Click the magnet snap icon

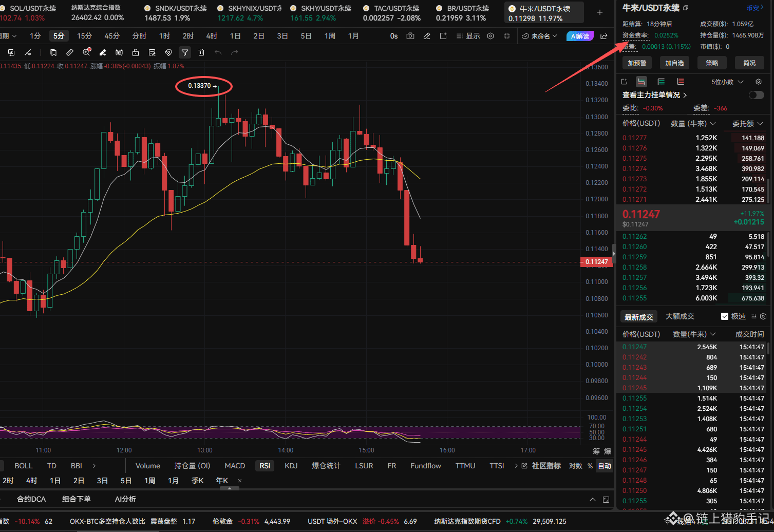pos(168,52)
